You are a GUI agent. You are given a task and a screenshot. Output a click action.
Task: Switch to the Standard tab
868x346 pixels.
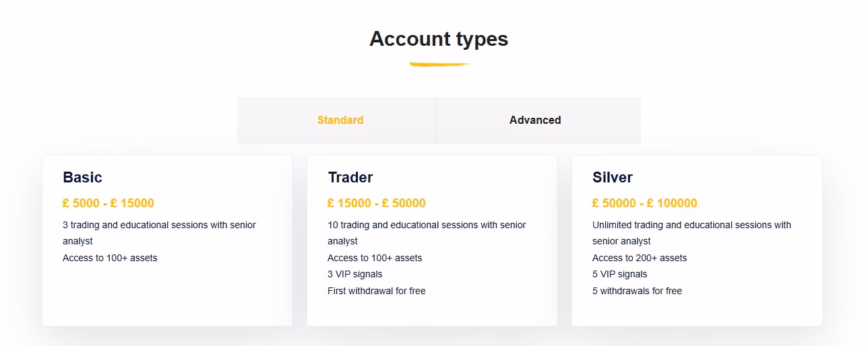point(340,120)
